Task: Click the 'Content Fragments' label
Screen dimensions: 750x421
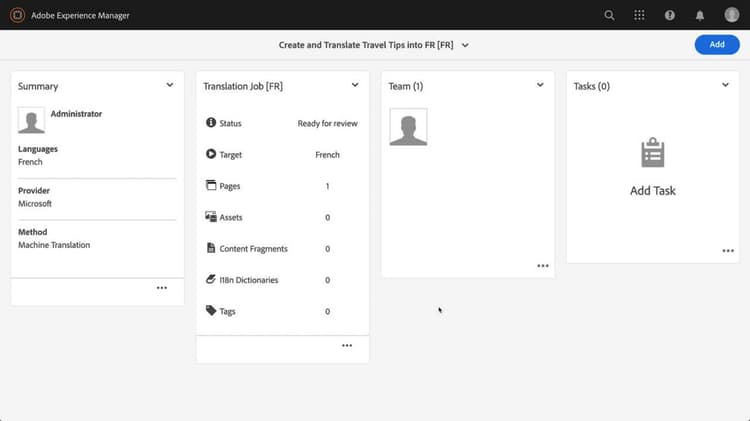Action: (x=254, y=249)
